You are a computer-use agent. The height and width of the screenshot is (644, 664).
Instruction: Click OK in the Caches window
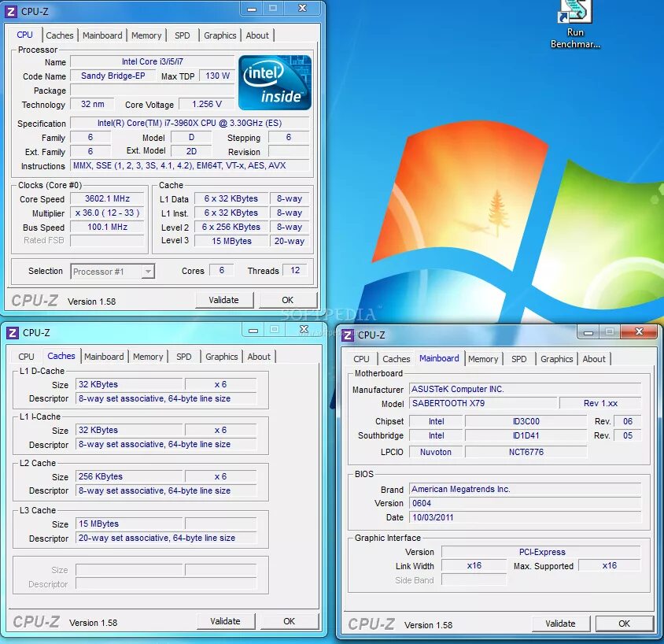click(290, 621)
